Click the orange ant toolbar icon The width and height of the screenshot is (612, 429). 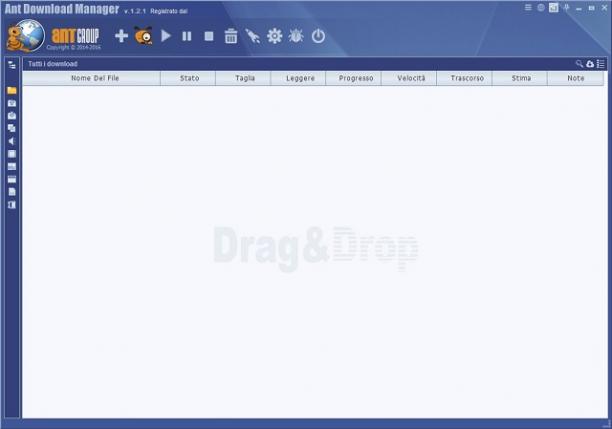pyautogui.click(x=143, y=36)
